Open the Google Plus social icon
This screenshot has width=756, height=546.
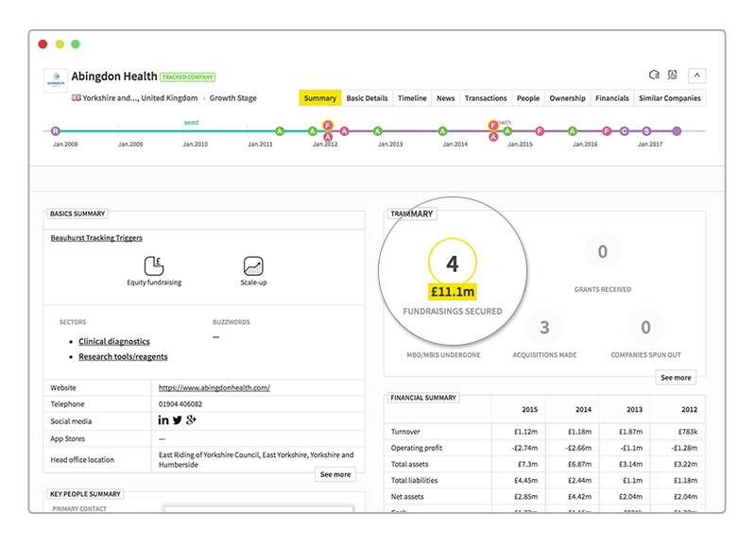[191, 420]
